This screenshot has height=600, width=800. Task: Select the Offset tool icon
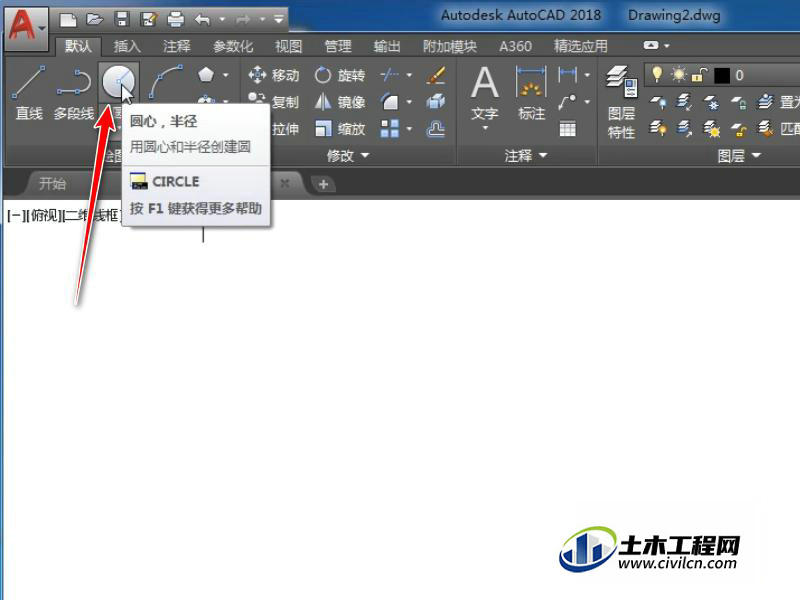point(436,129)
